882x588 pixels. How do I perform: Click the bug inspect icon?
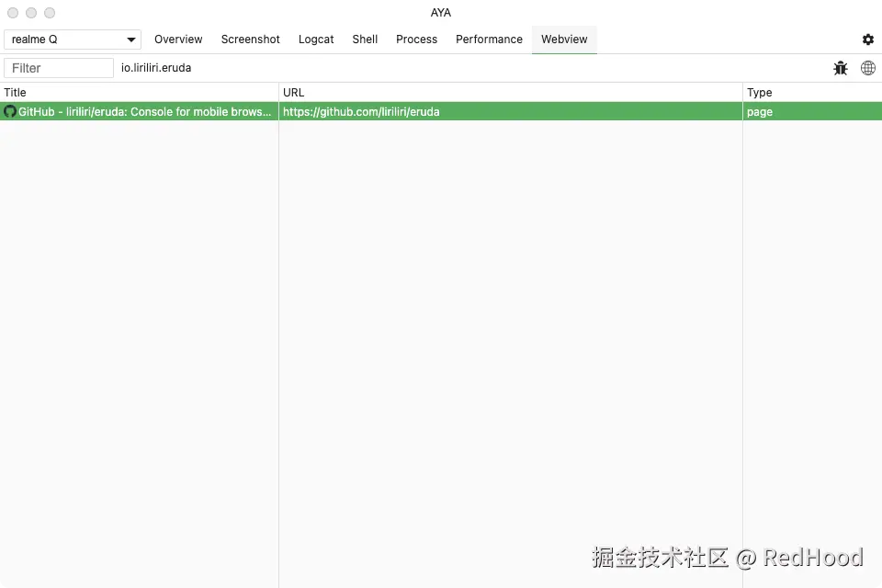[841, 68]
